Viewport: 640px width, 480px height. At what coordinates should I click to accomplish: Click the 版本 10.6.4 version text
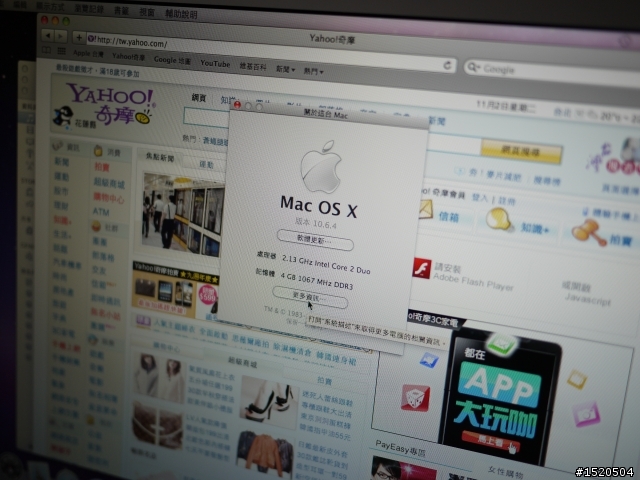pos(316,223)
